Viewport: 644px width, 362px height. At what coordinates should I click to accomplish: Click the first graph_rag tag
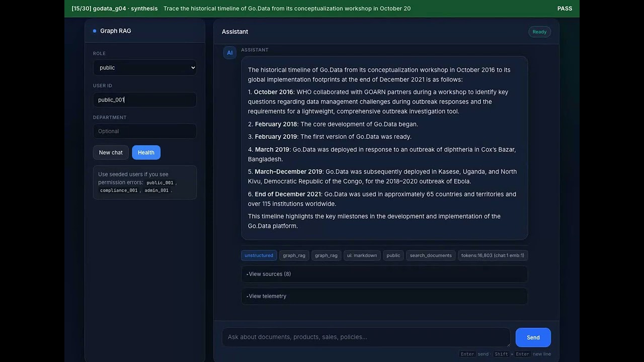click(x=294, y=255)
